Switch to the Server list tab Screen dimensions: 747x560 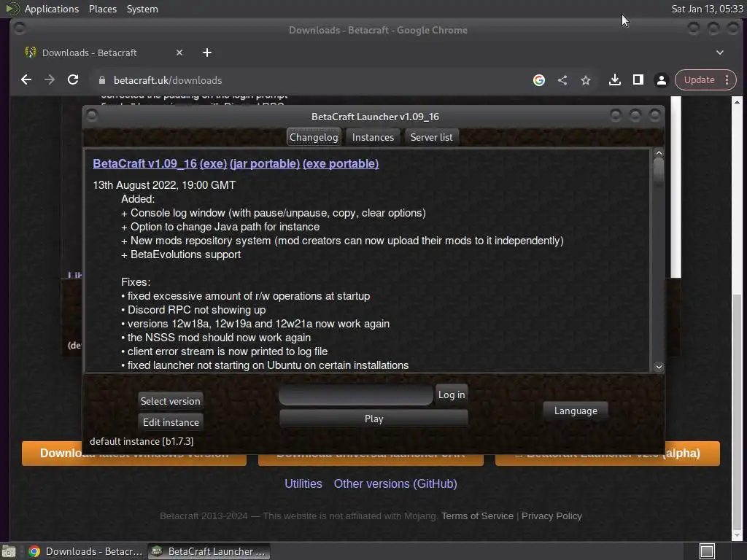pyautogui.click(x=432, y=137)
